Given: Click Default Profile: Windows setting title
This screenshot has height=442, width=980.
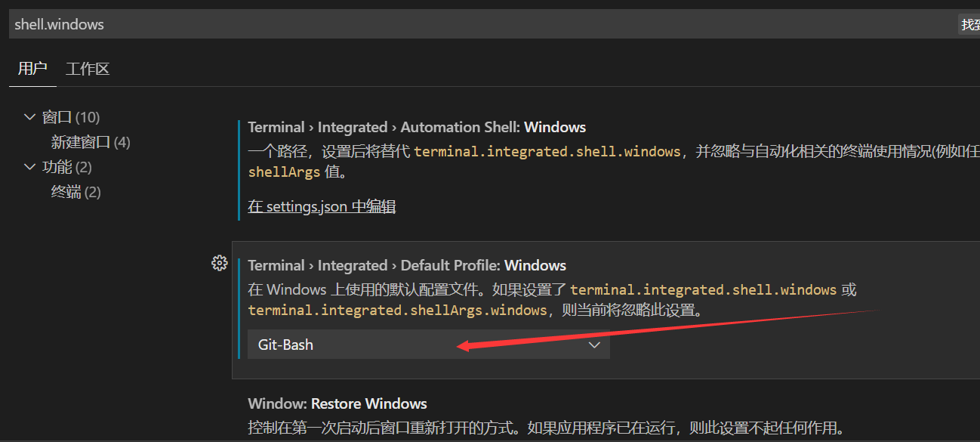Looking at the screenshot, I should tap(407, 265).
